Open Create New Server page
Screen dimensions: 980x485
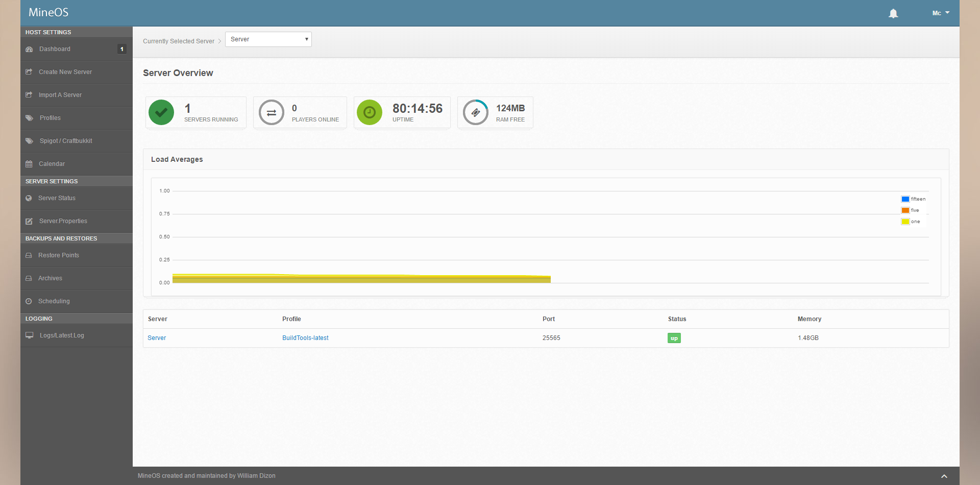tap(65, 72)
